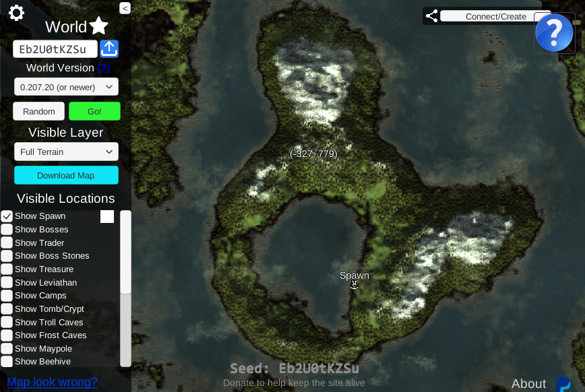Screen dimensions: 585x392
Task: Click the World Version (?) help link
Action: click(103, 68)
